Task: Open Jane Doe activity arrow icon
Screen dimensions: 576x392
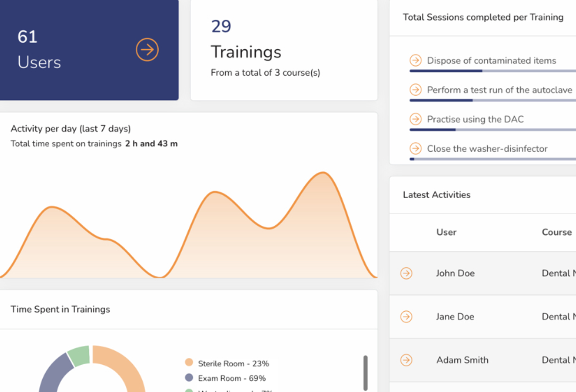Action: 407,317
